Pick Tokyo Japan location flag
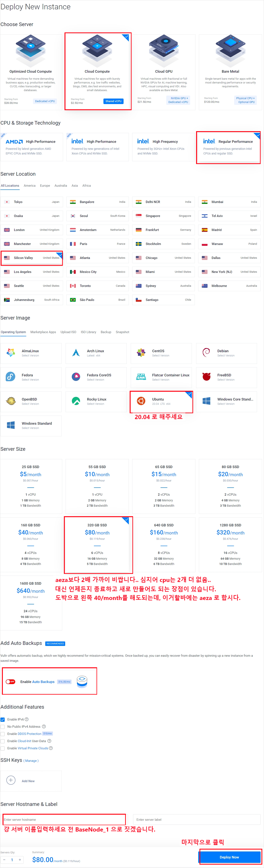This screenshot has height=868, width=264. pyautogui.click(x=7, y=202)
